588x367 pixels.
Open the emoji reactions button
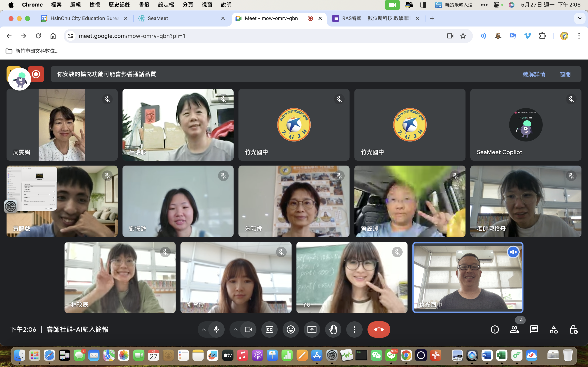[291, 329]
